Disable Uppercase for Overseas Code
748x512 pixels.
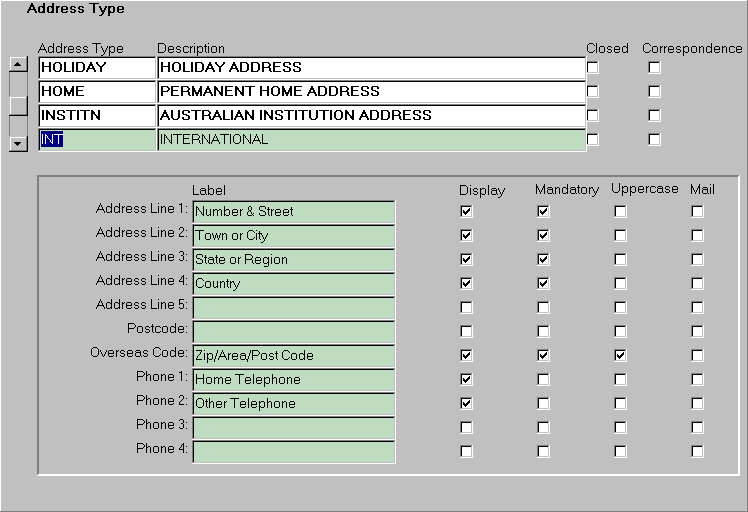pyautogui.click(x=620, y=356)
